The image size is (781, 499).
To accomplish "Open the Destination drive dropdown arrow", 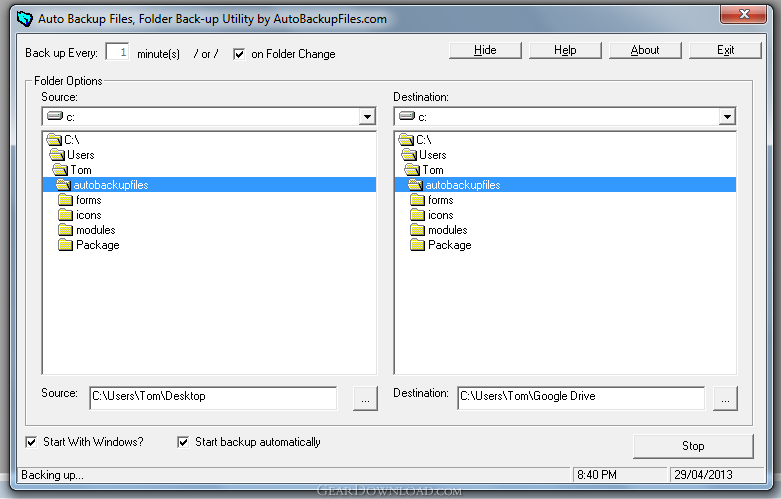I will click(727, 117).
